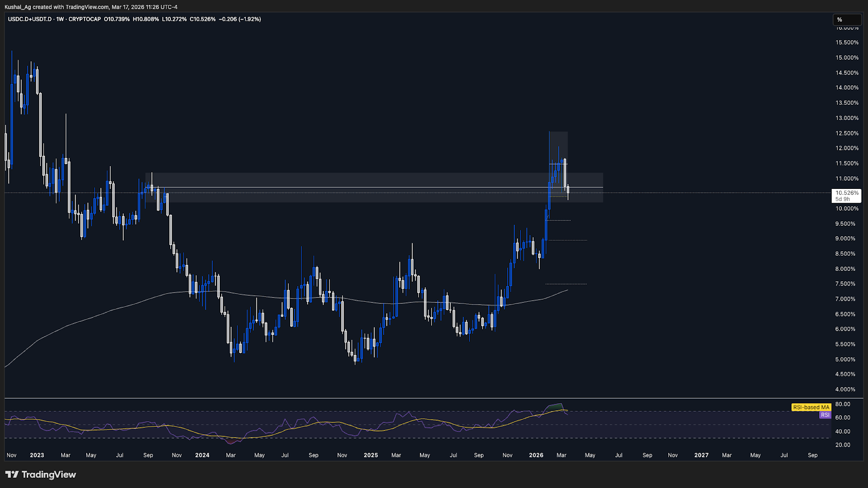
Task: Click the purple RSI label
Action: [825, 415]
